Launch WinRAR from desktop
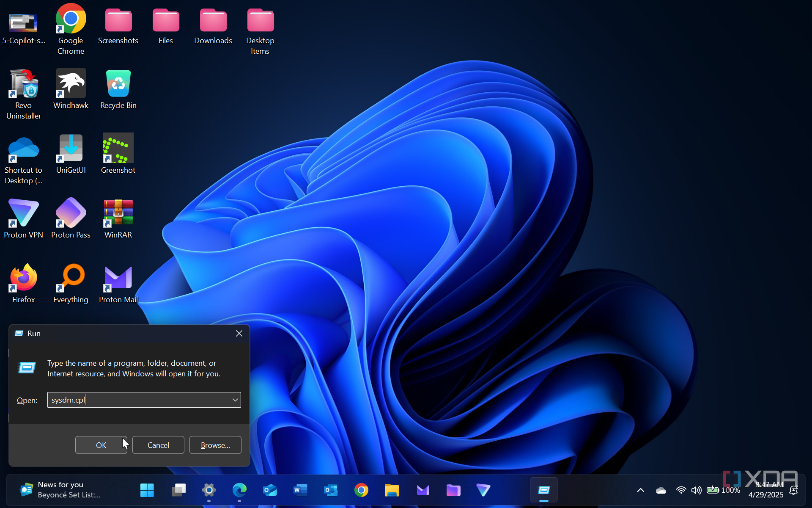Image resolution: width=812 pixels, height=508 pixels. pyautogui.click(x=118, y=218)
